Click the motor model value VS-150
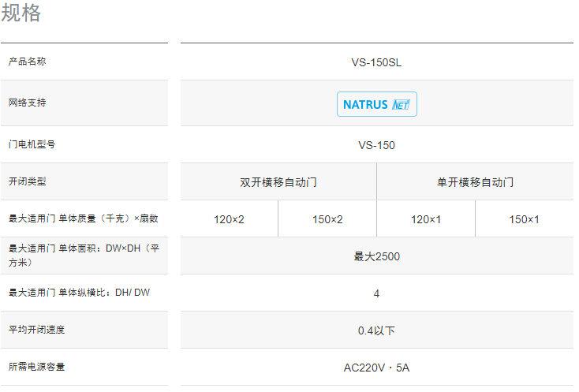Image resolution: width=579 pixels, height=392 pixels. pyautogui.click(x=376, y=145)
